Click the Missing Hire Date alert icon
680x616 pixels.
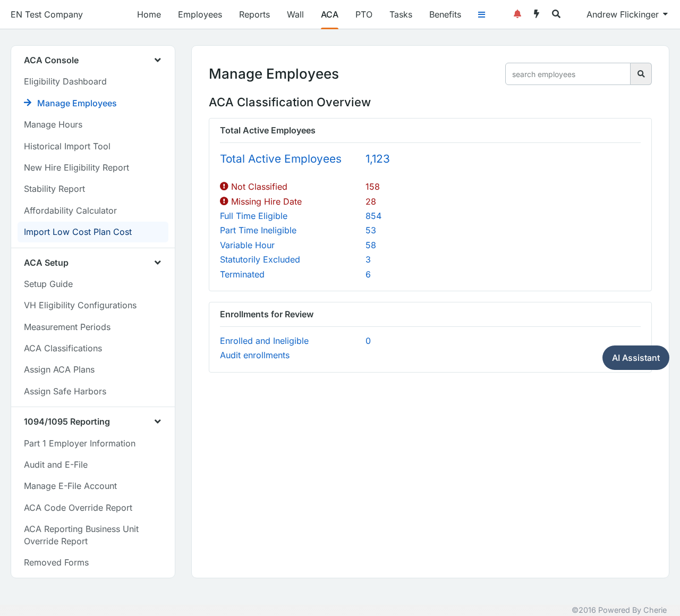(x=224, y=201)
